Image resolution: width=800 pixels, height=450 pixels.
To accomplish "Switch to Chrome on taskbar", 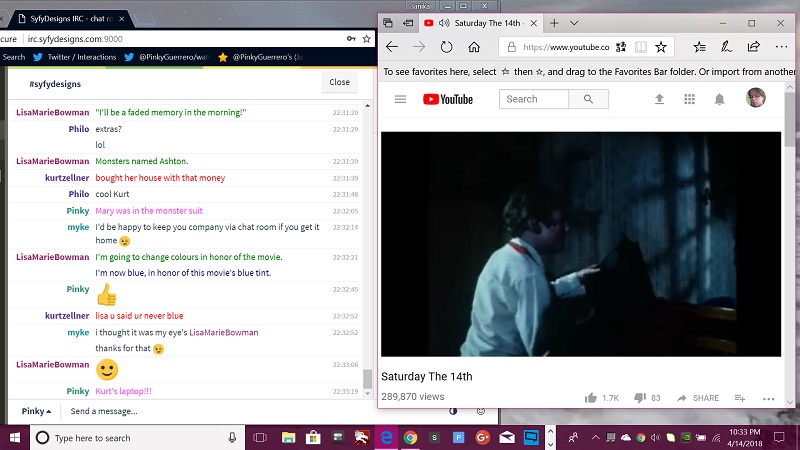I will [x=410, y=438].
